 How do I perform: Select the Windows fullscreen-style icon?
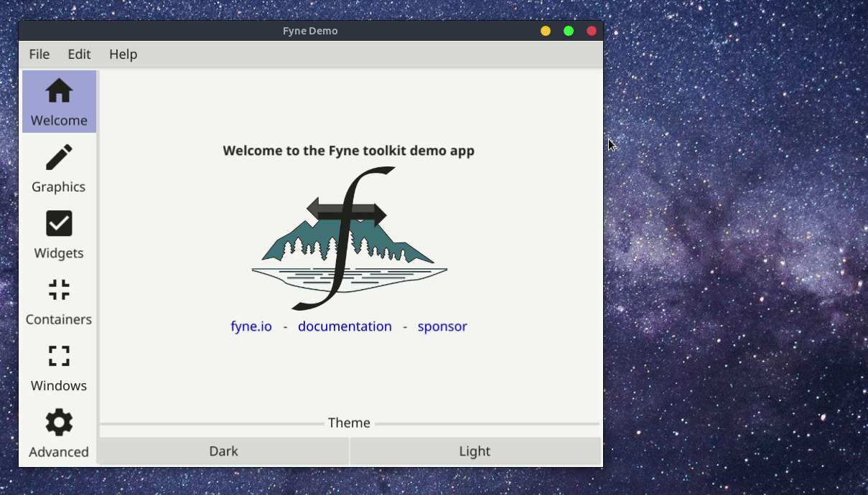58,356
